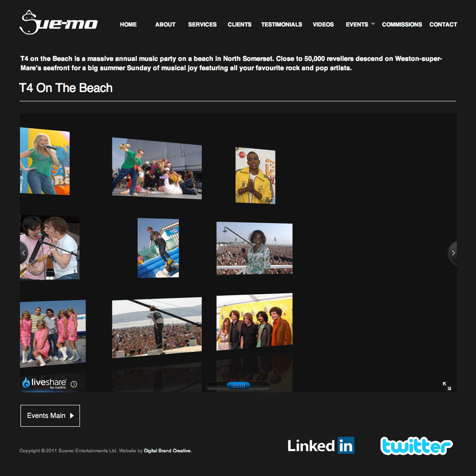Click the gallery's previous arrow
The width and height of the screenshot is (476, 476).
tap(24, 253)
